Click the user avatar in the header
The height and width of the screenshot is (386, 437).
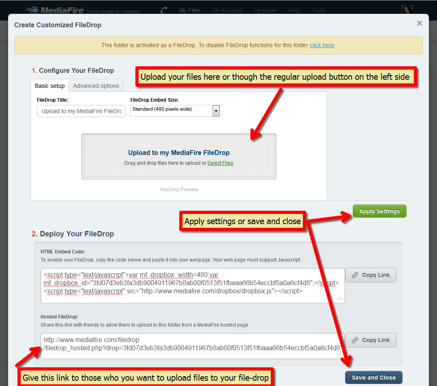(x=408, y=9)
